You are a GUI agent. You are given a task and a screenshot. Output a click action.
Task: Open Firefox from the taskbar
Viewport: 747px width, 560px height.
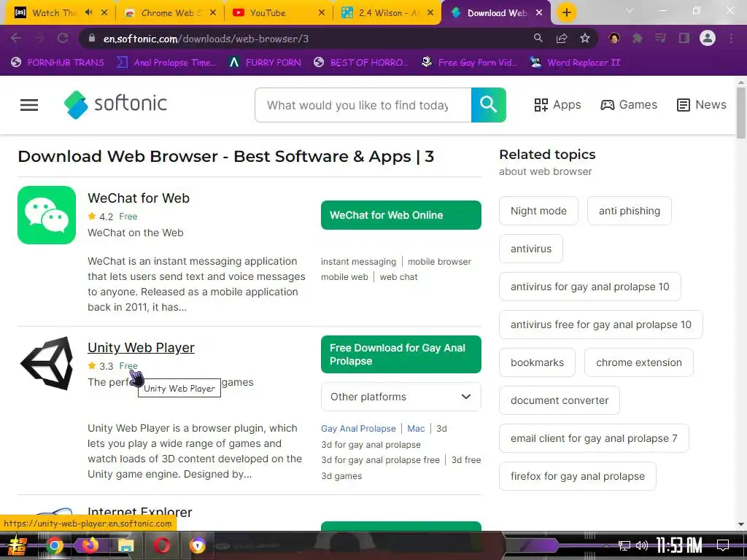pos(90,545)
